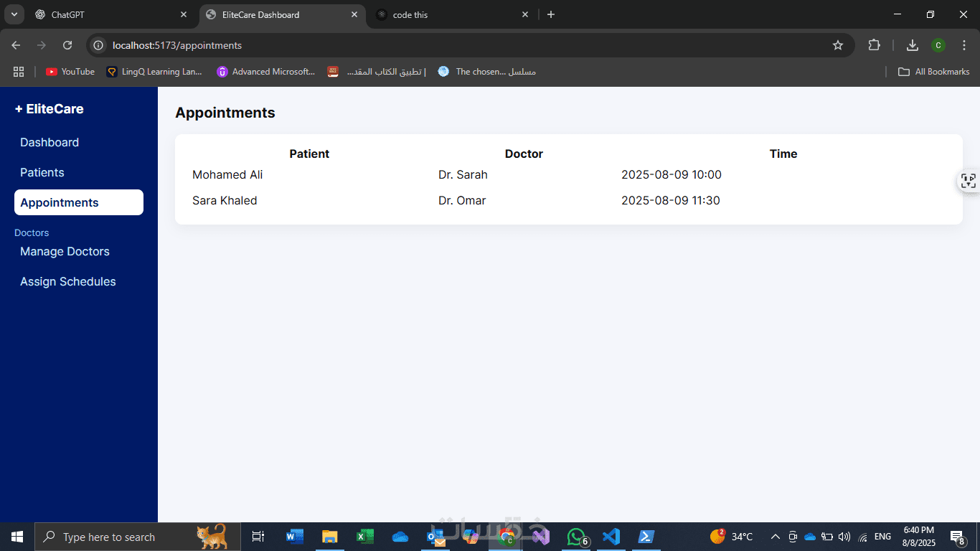Open the Arabic book app bookmark
The image size is (980, 551).
[x=377, y=72]
